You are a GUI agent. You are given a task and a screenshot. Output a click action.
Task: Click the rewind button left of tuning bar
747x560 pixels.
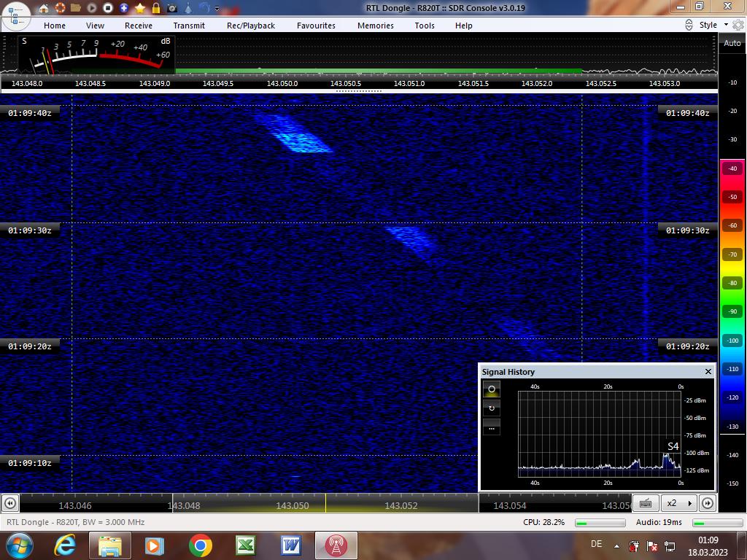click(x=10, y=503)
